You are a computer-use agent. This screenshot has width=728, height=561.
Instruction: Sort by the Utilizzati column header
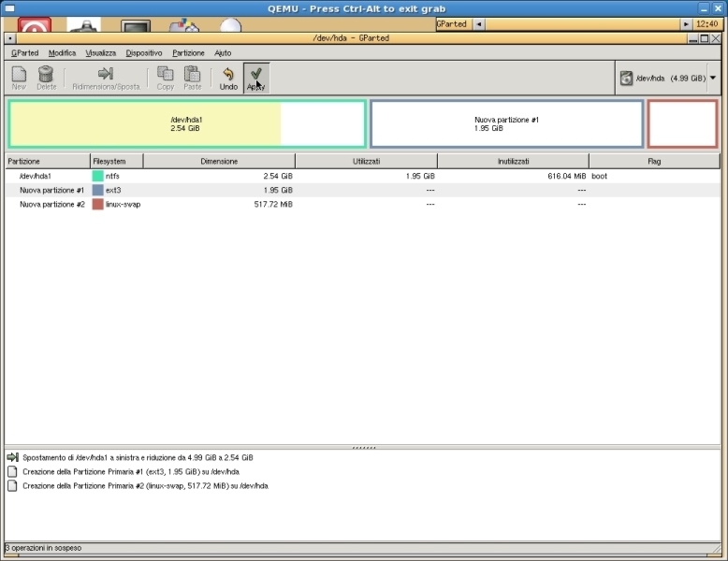(366, 161)
